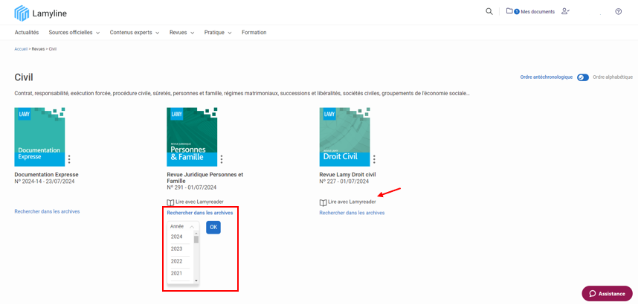Select year 2022 in the list
Viewport: 644px width, 308px height.
coord(177,261)
